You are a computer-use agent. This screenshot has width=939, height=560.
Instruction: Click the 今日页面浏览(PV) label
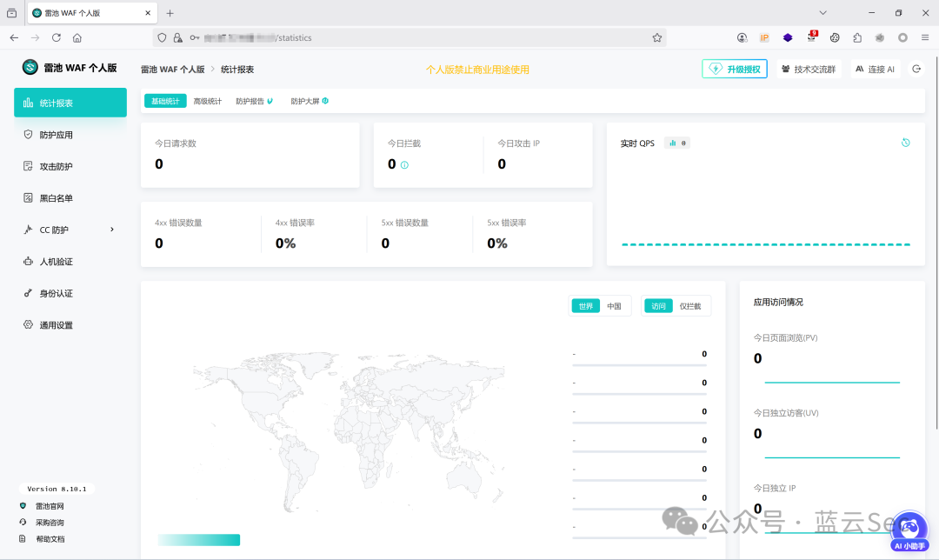785,337
